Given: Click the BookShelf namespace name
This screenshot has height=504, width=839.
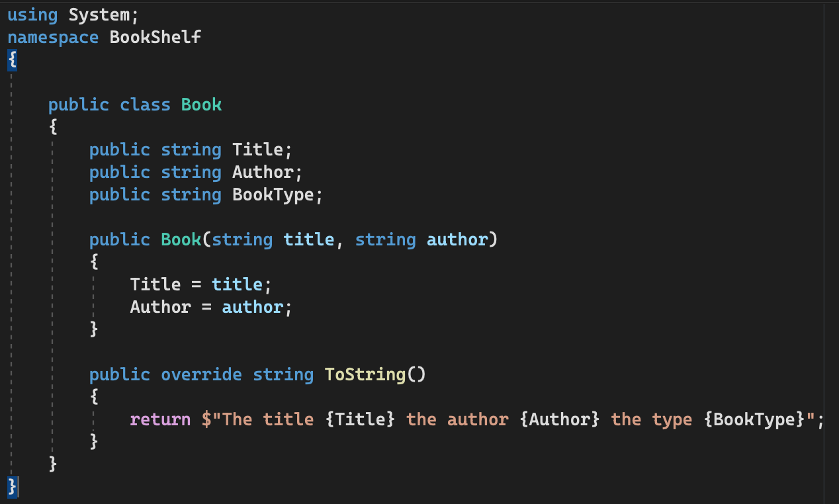Looking at the screenshot, I should coord(155,37).
